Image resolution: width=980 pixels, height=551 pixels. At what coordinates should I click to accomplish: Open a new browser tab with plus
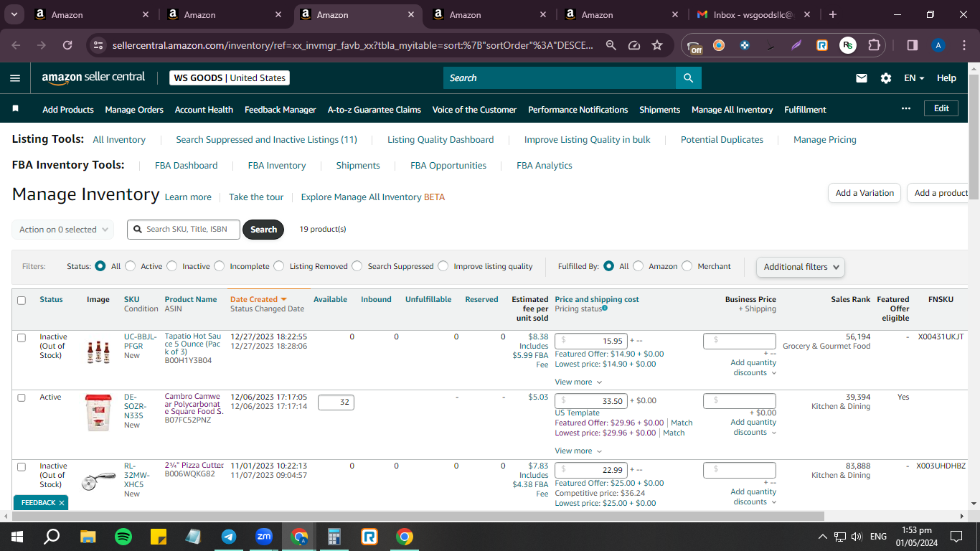(833, 14)
